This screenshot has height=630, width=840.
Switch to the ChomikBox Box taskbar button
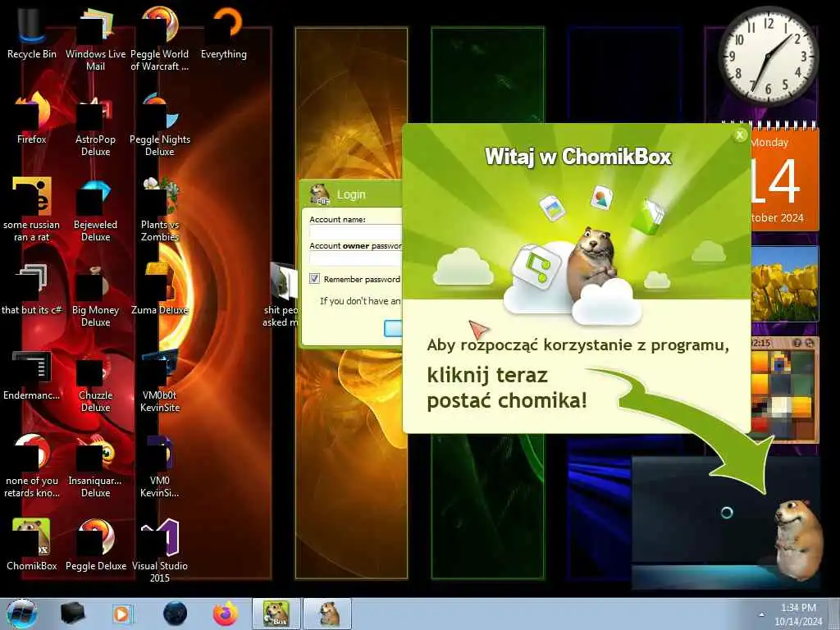276,614
